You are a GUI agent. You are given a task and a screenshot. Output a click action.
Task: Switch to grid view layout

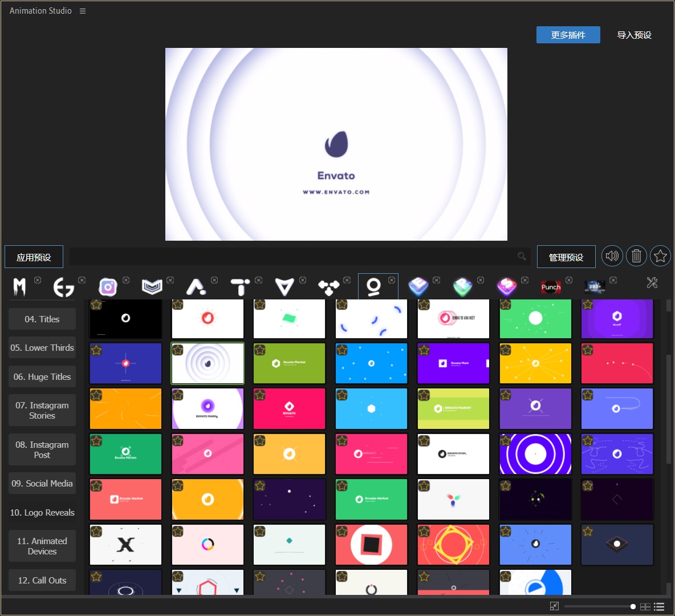coord(645,606)
